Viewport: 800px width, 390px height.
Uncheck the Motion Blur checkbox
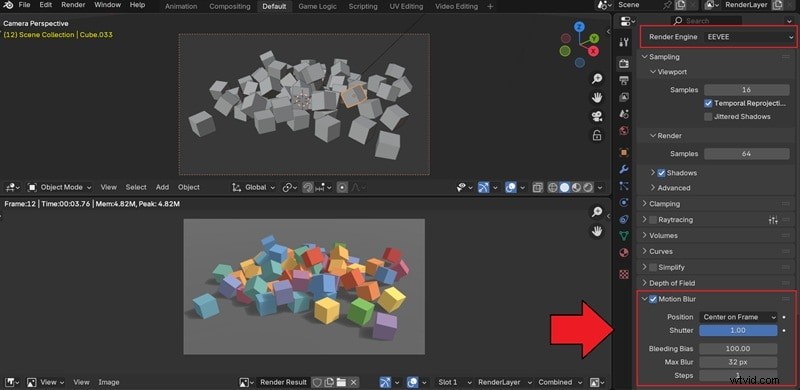tap(653, 299)
